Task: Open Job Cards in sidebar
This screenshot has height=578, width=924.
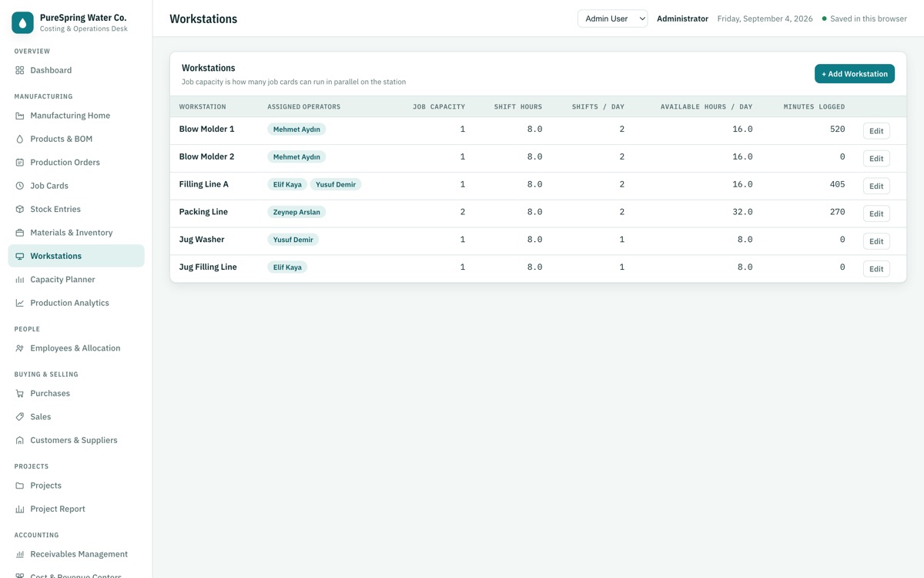Action: tap(76, 186)
